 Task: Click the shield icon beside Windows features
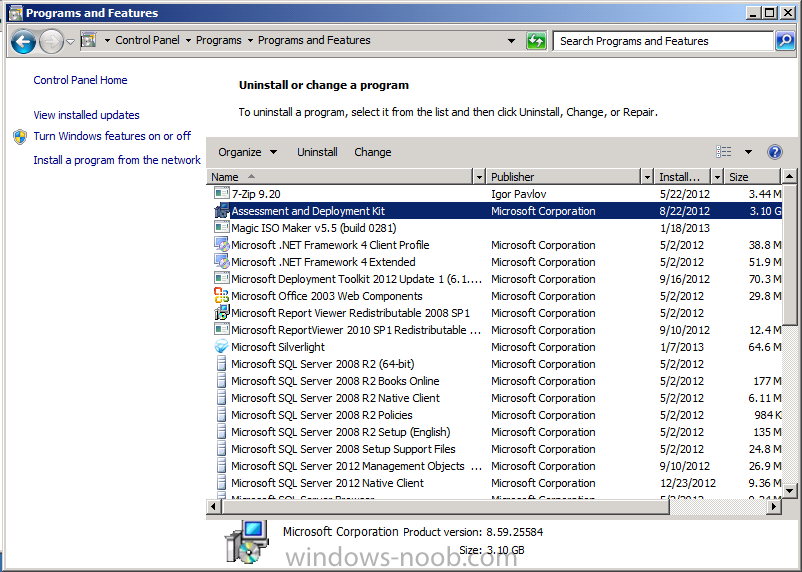[x=20, y=137]
